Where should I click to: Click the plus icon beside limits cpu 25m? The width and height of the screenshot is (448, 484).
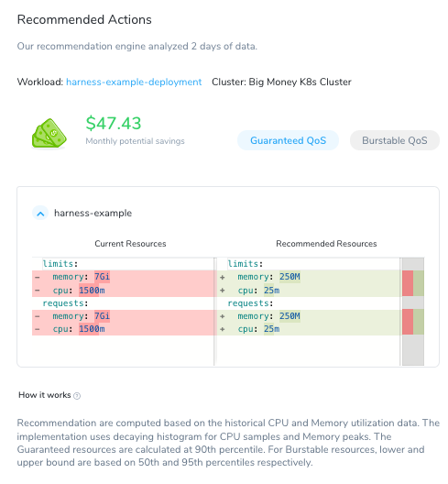point(222,291)
